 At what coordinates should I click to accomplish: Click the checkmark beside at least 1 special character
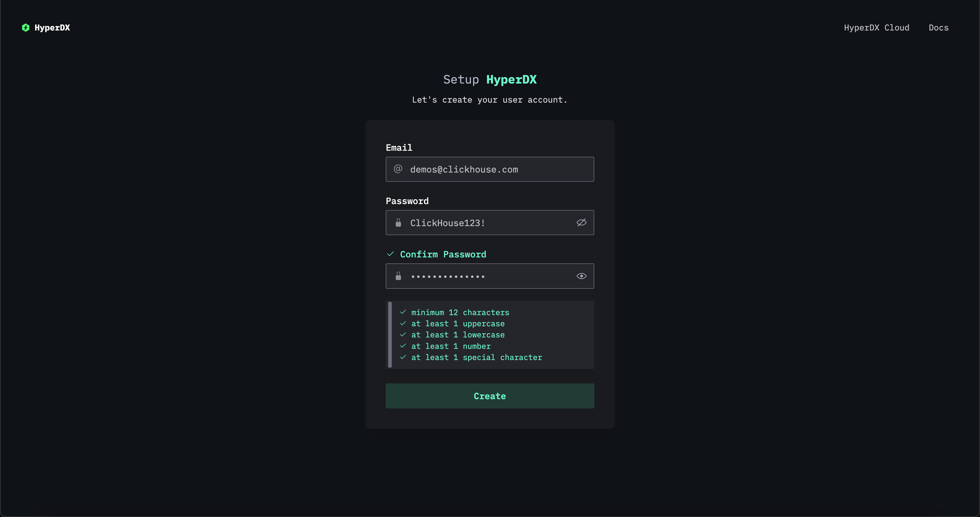coord(403,357)
